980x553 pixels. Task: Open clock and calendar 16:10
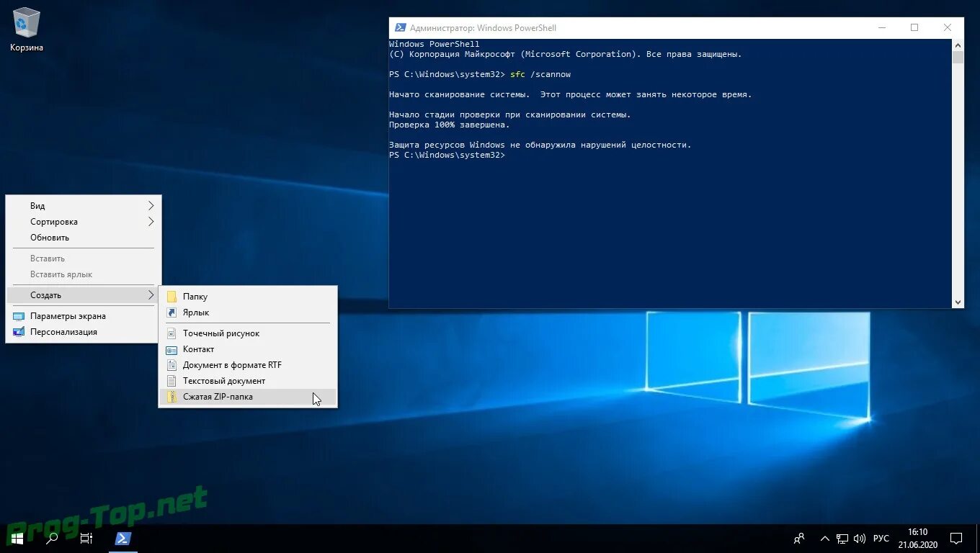(x=917, y=538)
